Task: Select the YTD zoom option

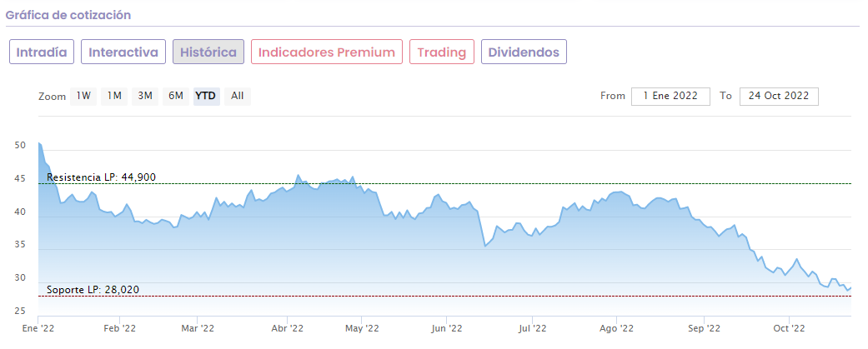Action: [x=205, y=96]
